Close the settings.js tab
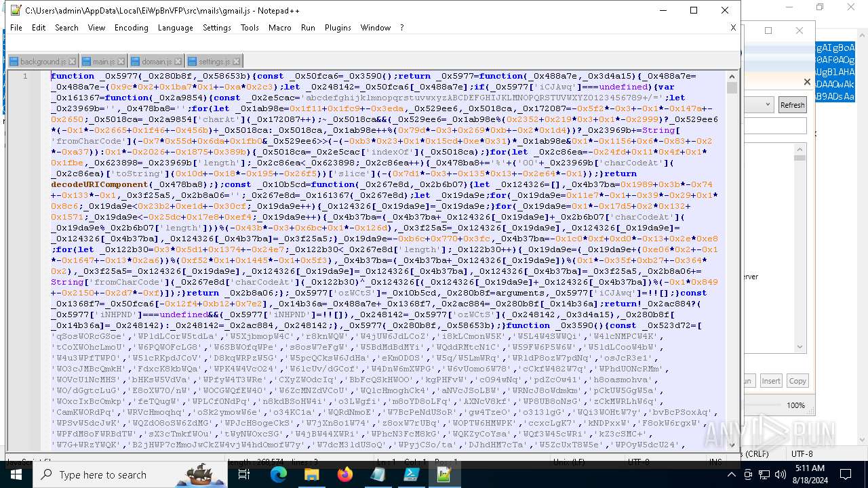 [x=235, y=62]
